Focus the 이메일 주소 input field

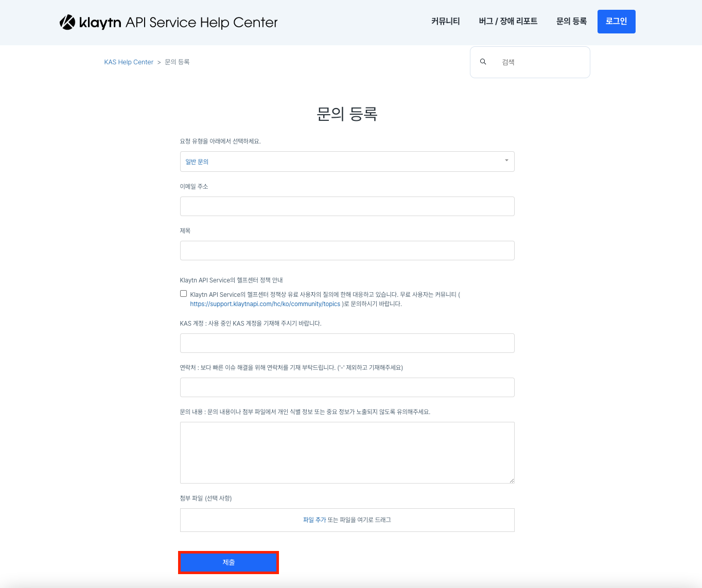[347, 206]
